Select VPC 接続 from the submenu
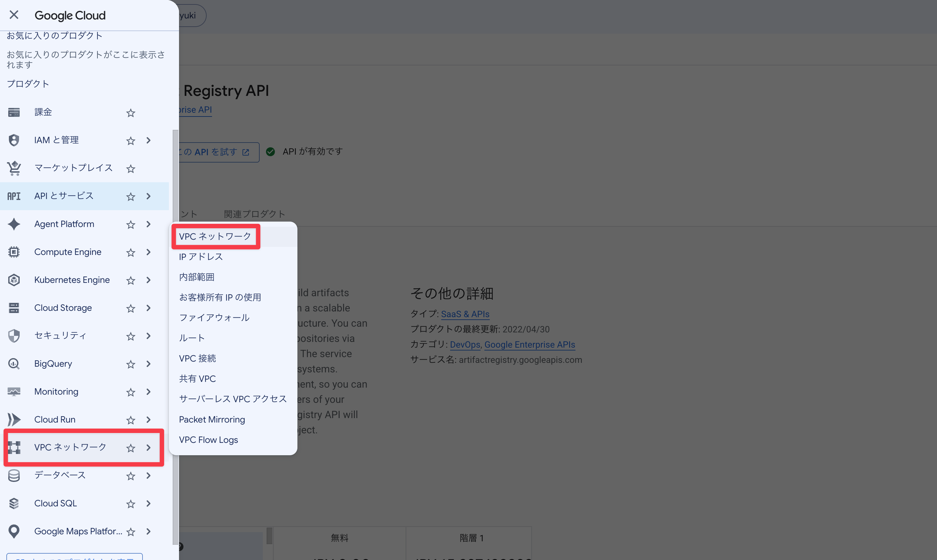The image size is (937, 560). (233, 358)
